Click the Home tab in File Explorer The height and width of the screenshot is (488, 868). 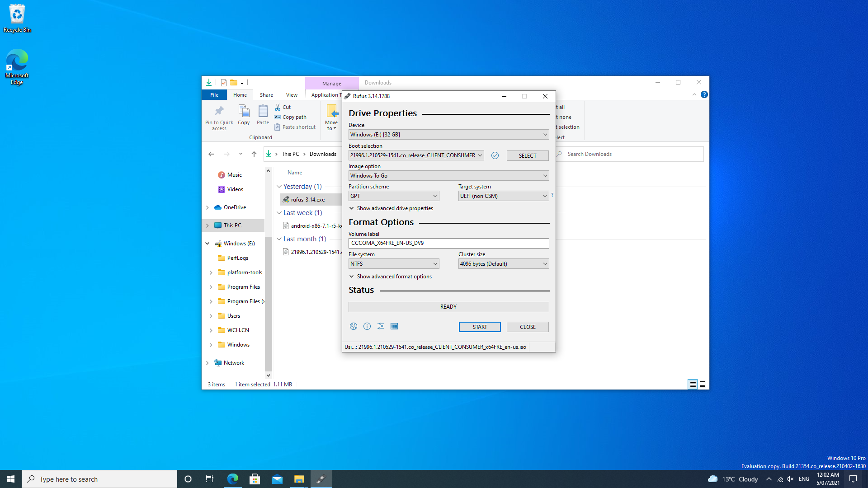tap(240, 94)
